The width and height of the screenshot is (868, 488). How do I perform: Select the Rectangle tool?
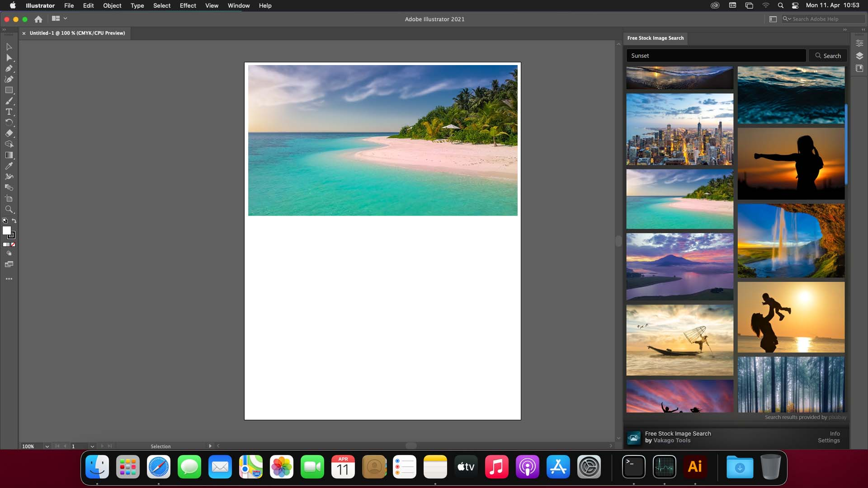click(x=9, y=90)
